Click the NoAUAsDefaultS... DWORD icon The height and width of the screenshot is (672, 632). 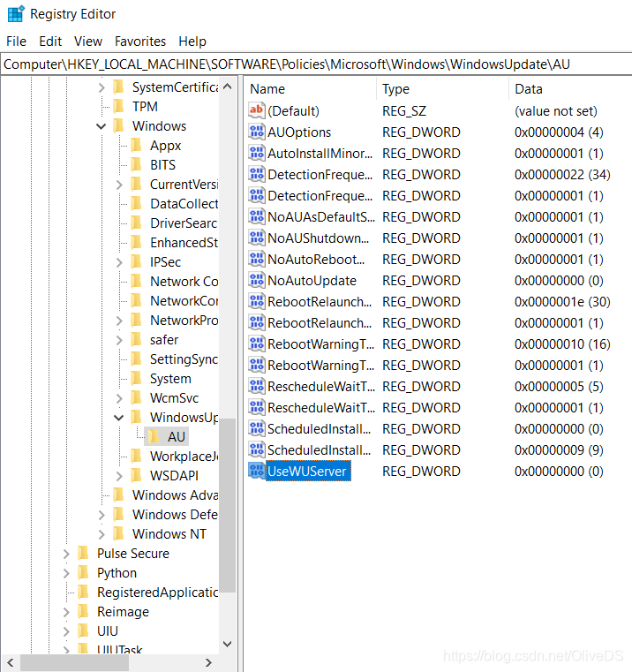[x=256, y=216]
